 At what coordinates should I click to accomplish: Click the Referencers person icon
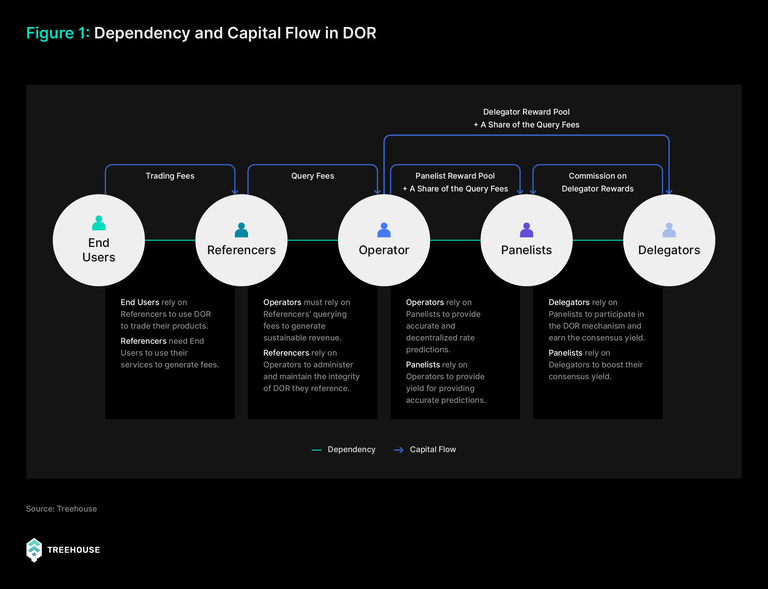tap(241, 230)
